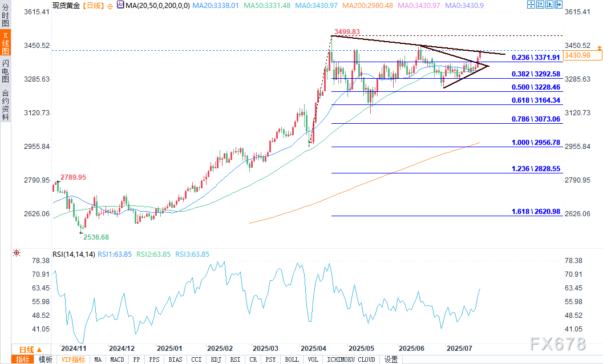Click the second layout icon at top right

pyautogui.click(x=541, y=5)
